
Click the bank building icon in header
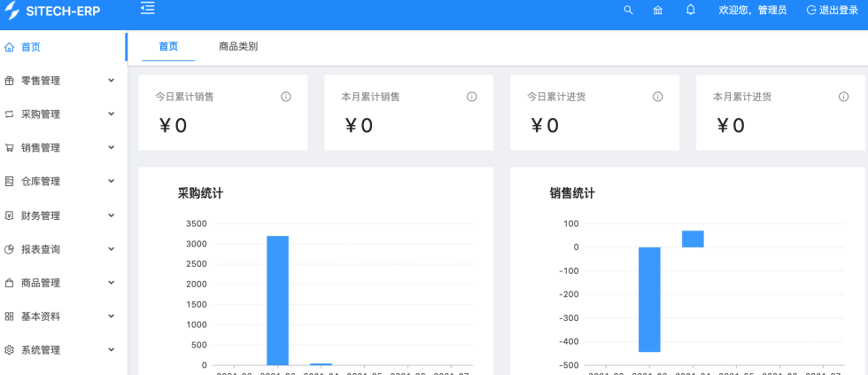tap(657, 10)
